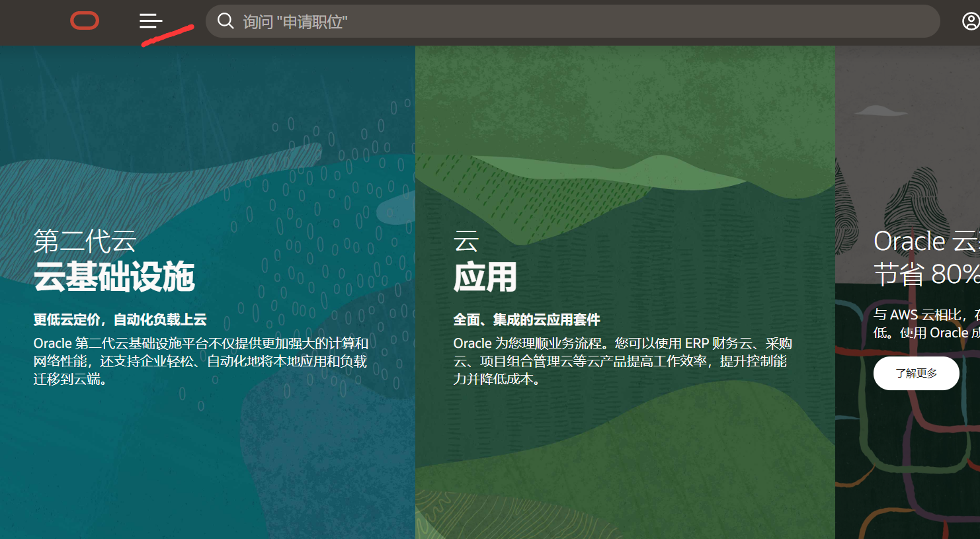Click the 了解更多 button
The width and height of the screenshot is (980, 539).
pyautogui.click(x=916, y=373)
